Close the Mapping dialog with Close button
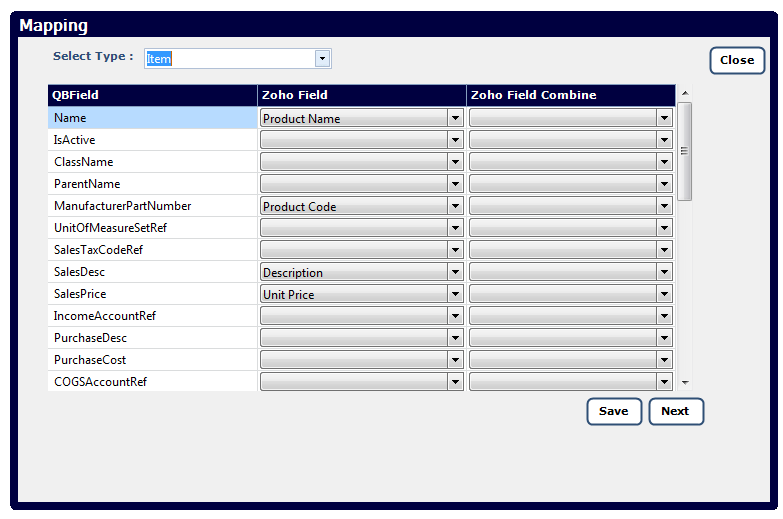The width and height of the screenshot is (783, 519). (737, 60)
